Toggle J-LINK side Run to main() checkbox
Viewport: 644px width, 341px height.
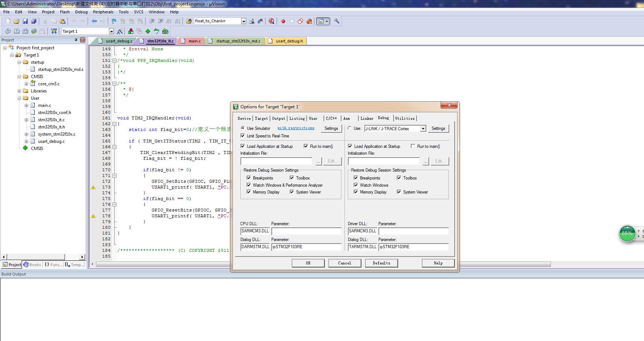(413, 146)
